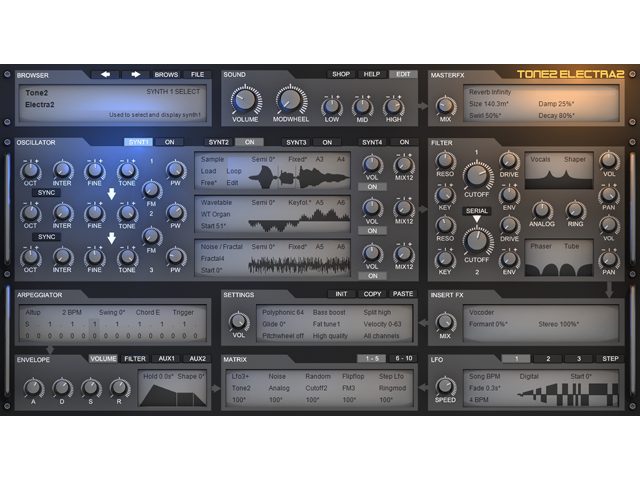This screenshot has width=640, height=480.
Task: Open the Phaser filter type selector
Action: click(x=540, y=246)
